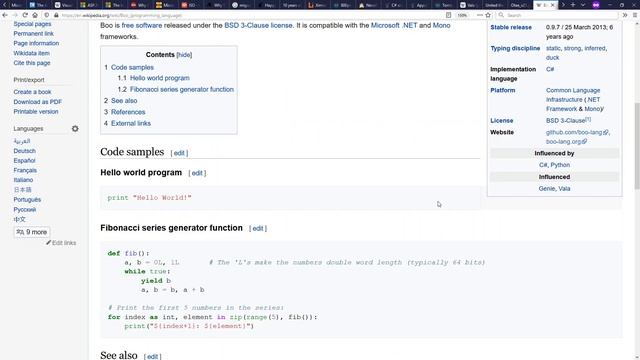Click the padlock site security icon

(56, 15)
